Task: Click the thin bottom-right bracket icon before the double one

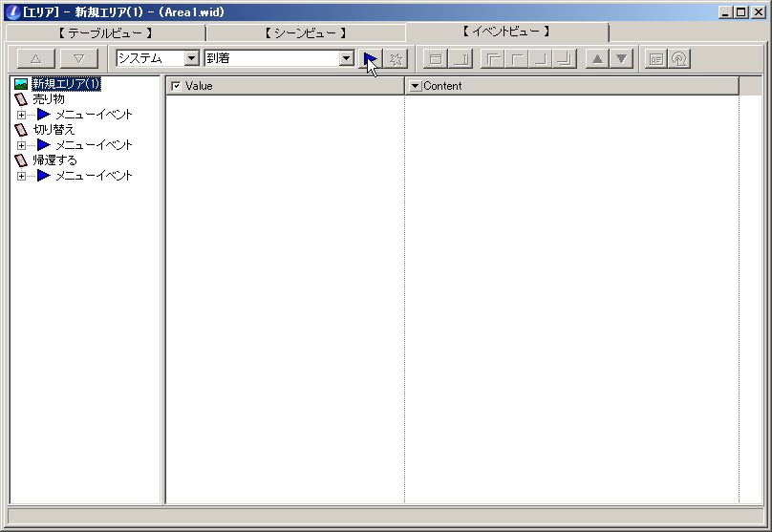Action: (x=541, y=59)
